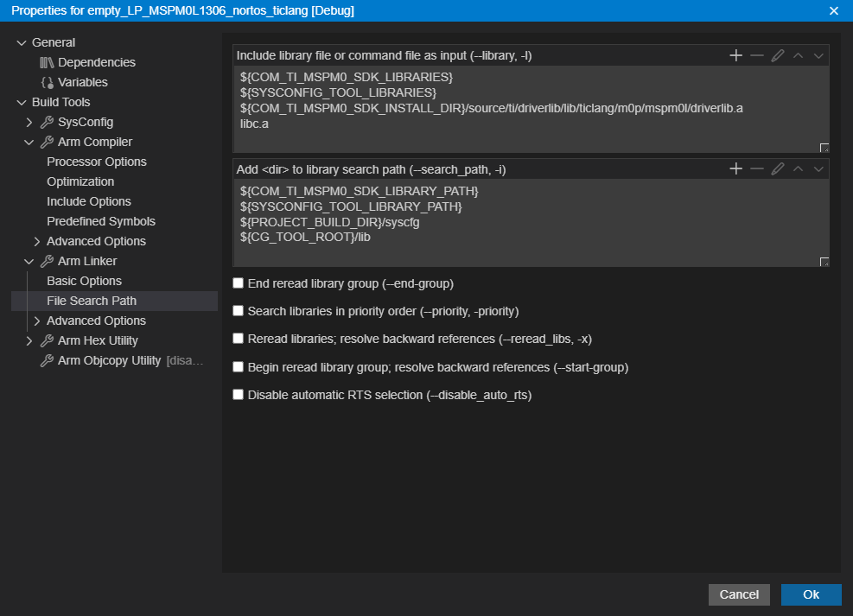This screenshot has height=616, width=853.
Task: Click add icon for library file list
Action: (x=736, y=56)
